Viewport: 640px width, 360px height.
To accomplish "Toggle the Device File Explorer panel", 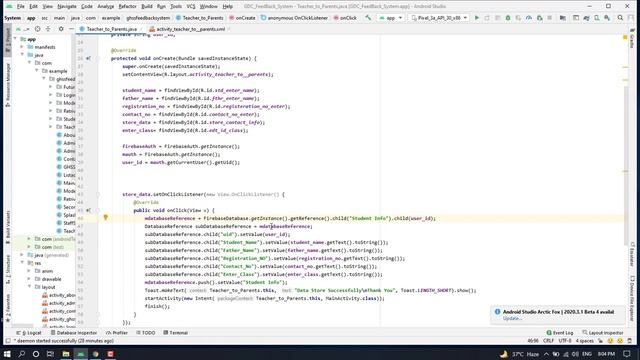I will pos(632,298).
